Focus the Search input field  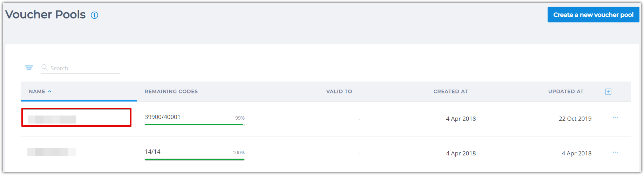pyautogui.click(x=84, y=68)
